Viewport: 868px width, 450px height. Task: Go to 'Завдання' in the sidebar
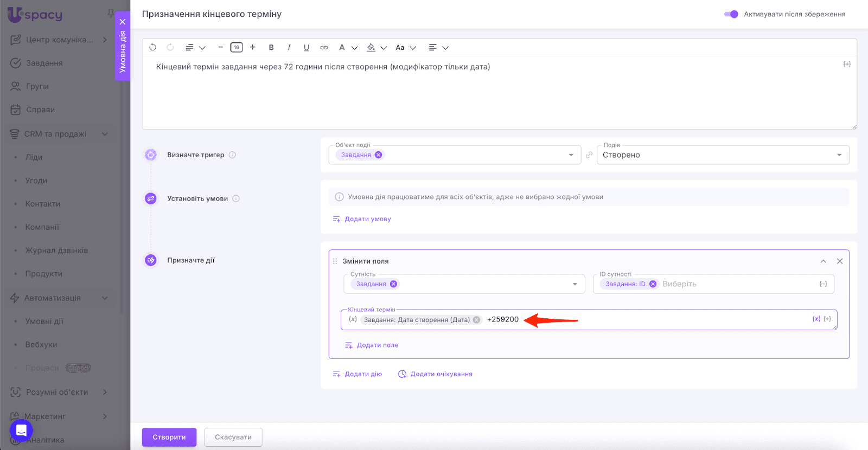44,63
